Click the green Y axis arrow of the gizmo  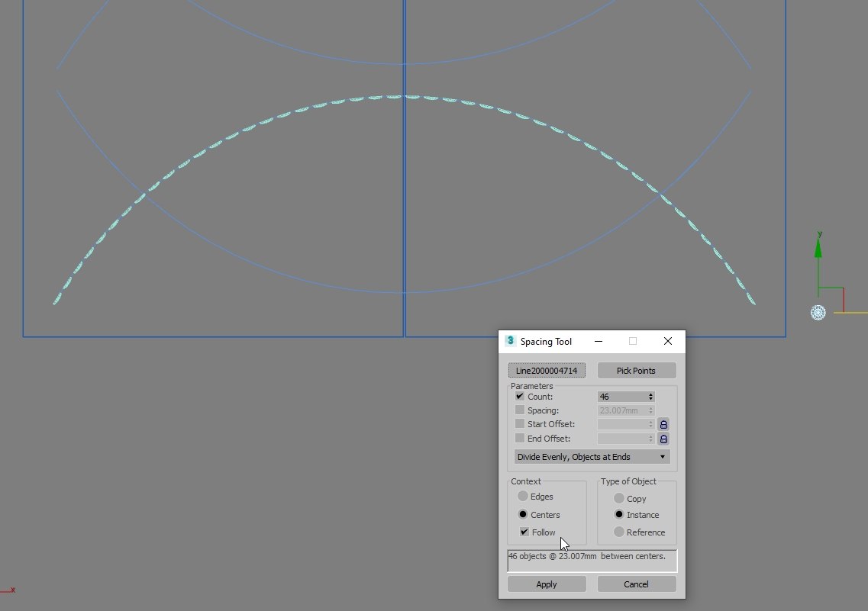818,248
